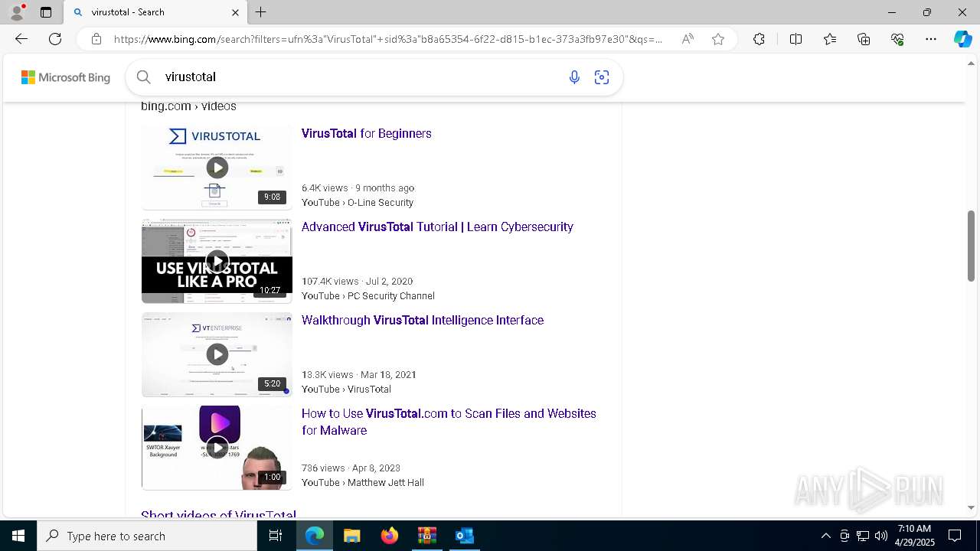Viewport: 980px width, 551px height.
Task: Click YouTube › Matthew Jett Hall source text
Action: coord(363,483)
